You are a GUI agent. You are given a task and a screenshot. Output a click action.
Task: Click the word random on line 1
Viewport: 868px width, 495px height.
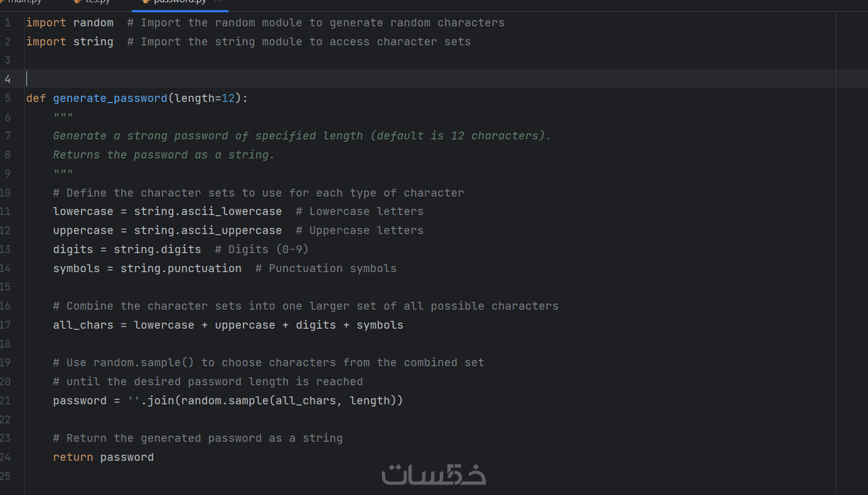[x=93, y=23]
